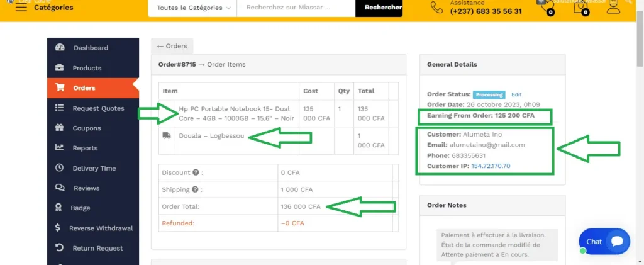Go to Request Quotes in sidebar

click(x=98, y=108)
